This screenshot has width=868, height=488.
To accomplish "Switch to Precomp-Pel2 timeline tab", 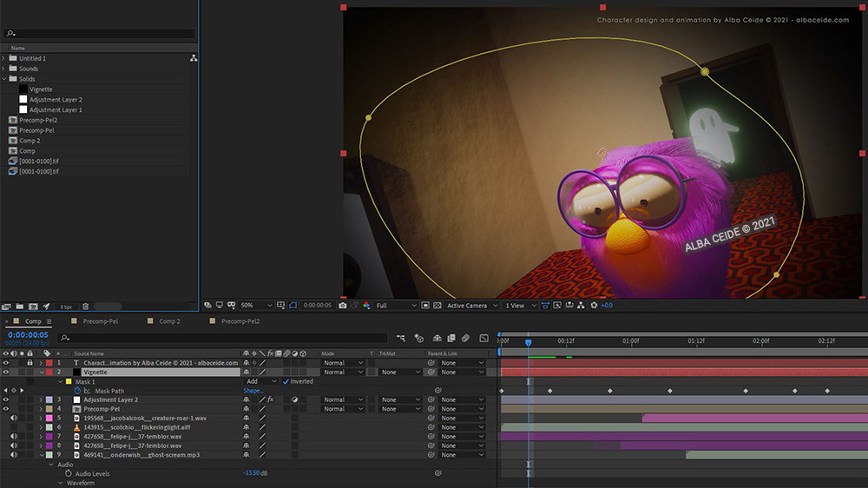I will click(x=240, y=321).
